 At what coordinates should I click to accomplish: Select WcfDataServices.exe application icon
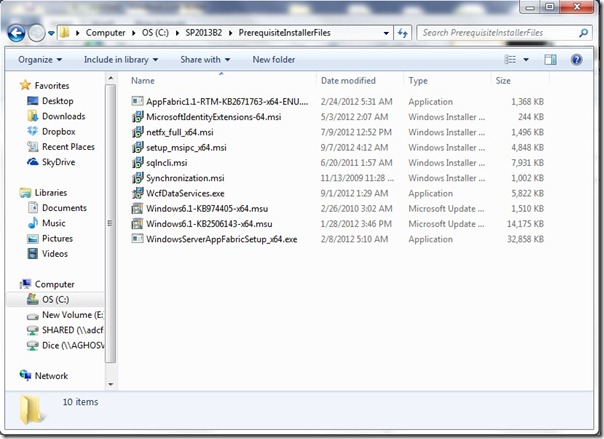tap(137, 193)
